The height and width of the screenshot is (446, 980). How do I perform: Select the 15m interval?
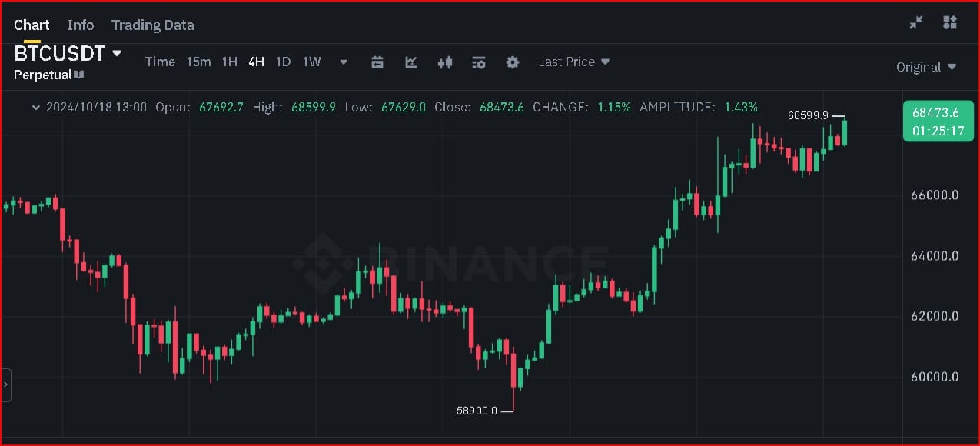click(x=198, y=62)
